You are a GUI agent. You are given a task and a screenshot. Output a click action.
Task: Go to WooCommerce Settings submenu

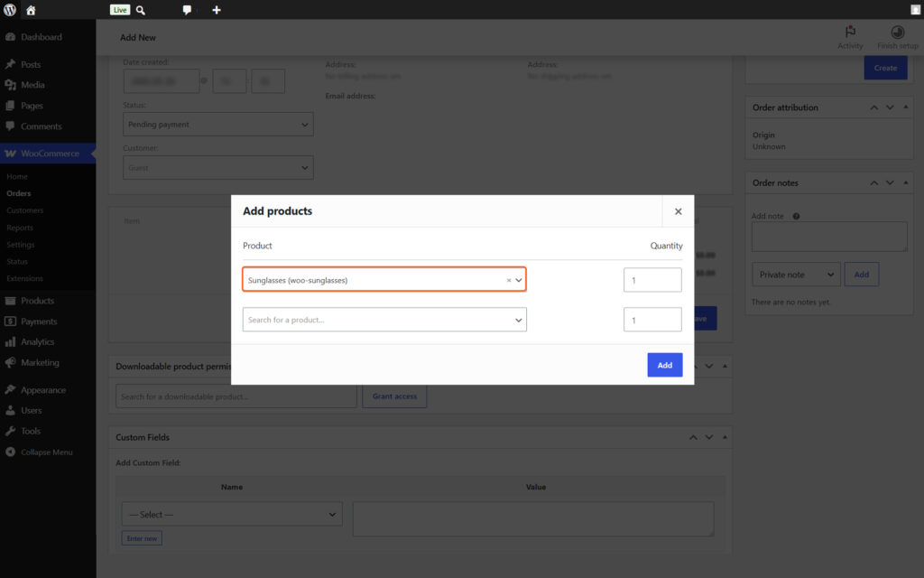tap(21, 245)
